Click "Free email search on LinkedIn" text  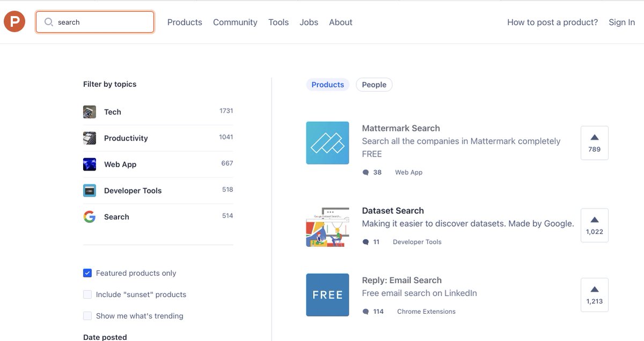(x=420, y=293)
